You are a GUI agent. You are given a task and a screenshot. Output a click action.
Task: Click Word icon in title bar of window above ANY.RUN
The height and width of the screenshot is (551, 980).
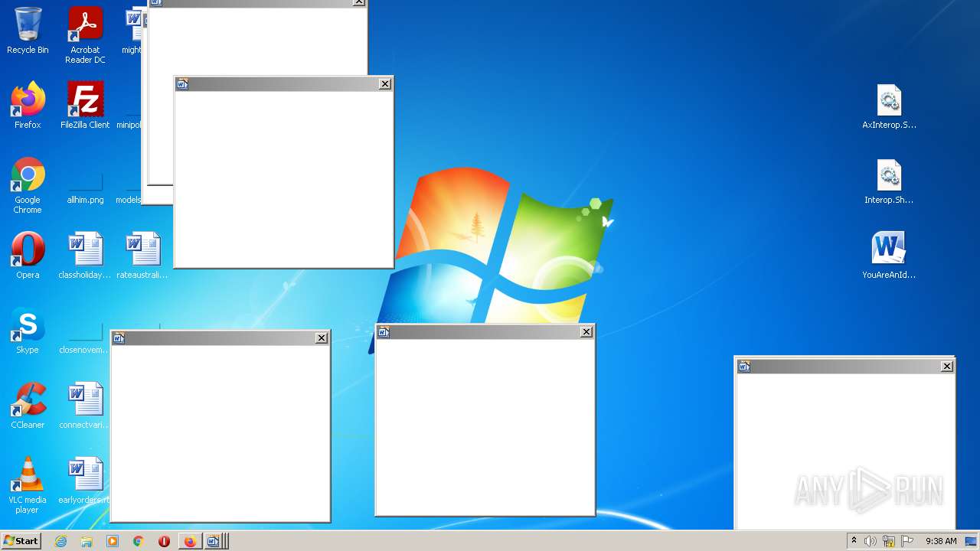pos(743,367)
